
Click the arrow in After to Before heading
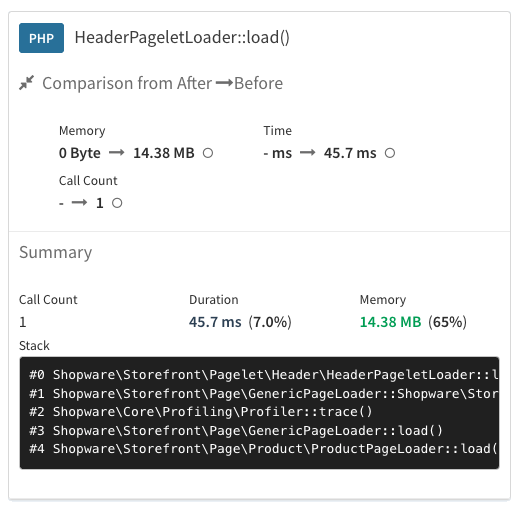[224, 83]
